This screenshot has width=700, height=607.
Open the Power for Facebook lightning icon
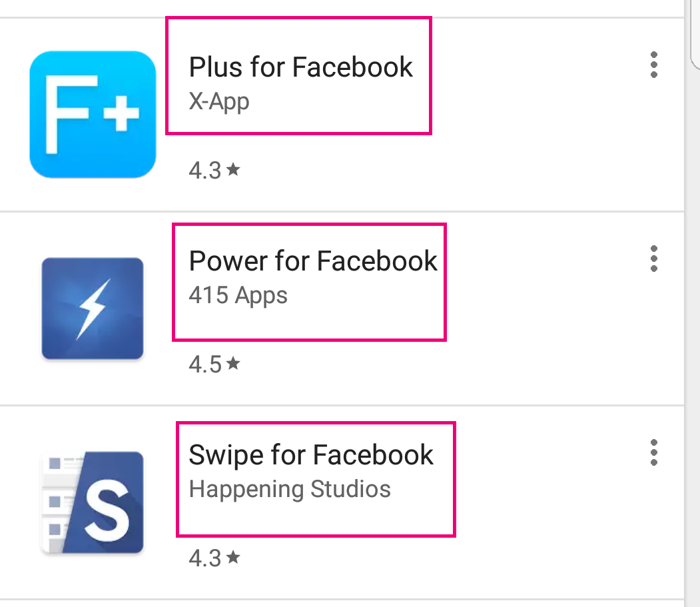click(93, 308)
